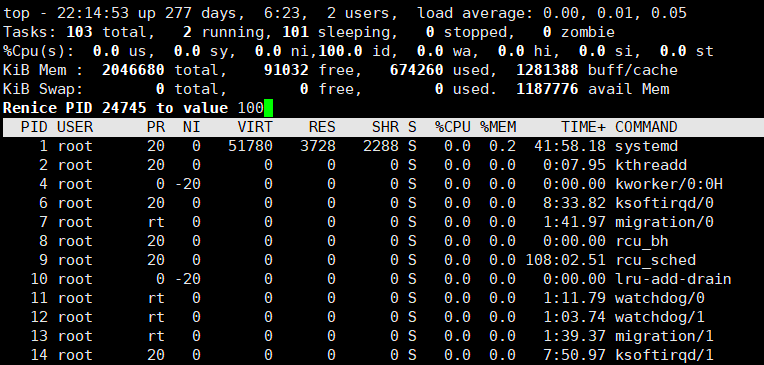Image resolution: width=764 pixels, height=365 pixels.
Task: Select the VIRT column header
Action: tap(255, 127)
